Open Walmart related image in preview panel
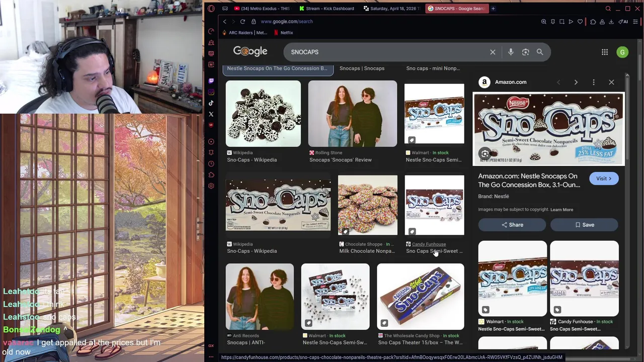The height and width of the screenshot is (362, 644). (512, 279)
